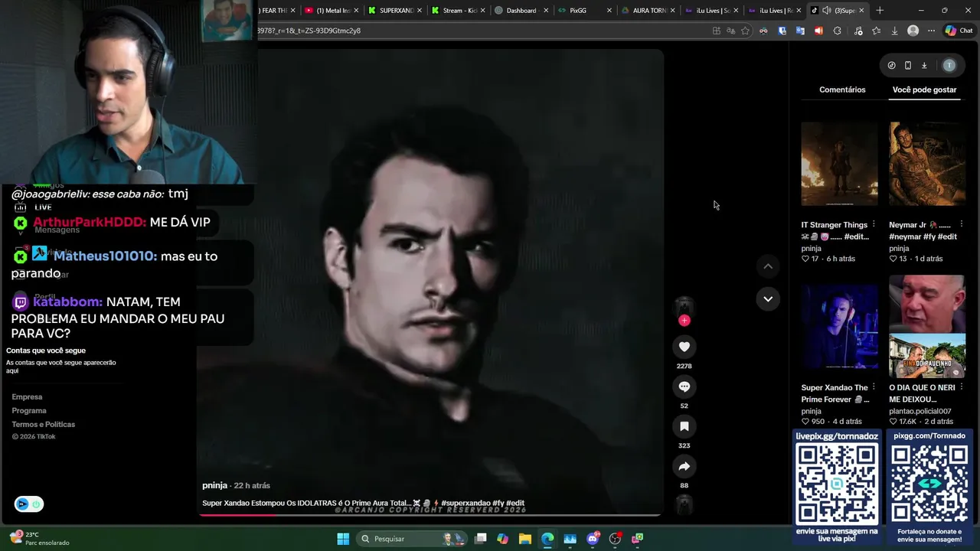Click the Pesquisar taskbar search box
This screenshot has height=551, width=980.
pyautogui.click(x=412, y=539)
